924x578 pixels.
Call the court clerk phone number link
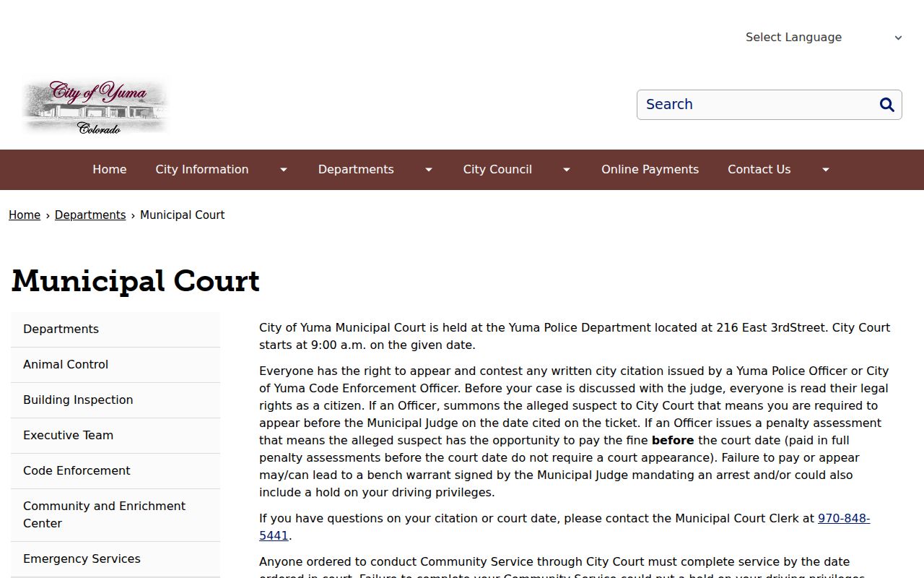pos(844,519)
